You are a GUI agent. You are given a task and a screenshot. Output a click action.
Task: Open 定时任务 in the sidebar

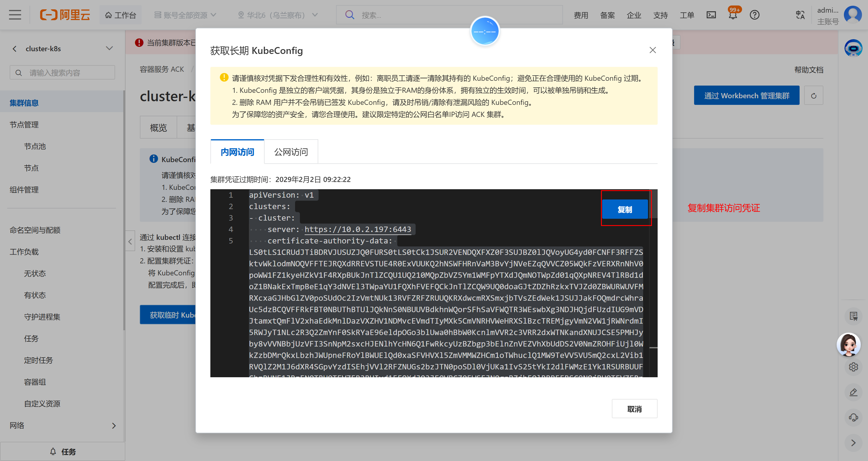pyautogui.click(x=38, y=360)
